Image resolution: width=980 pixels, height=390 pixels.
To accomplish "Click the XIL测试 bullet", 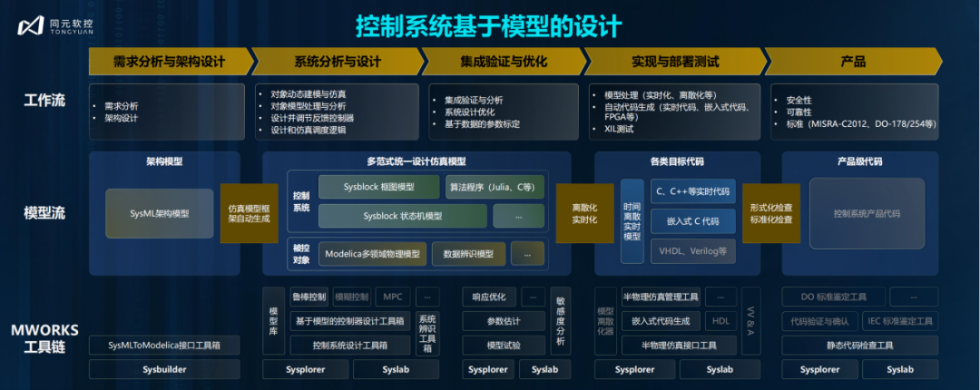I will coord(620,130).
